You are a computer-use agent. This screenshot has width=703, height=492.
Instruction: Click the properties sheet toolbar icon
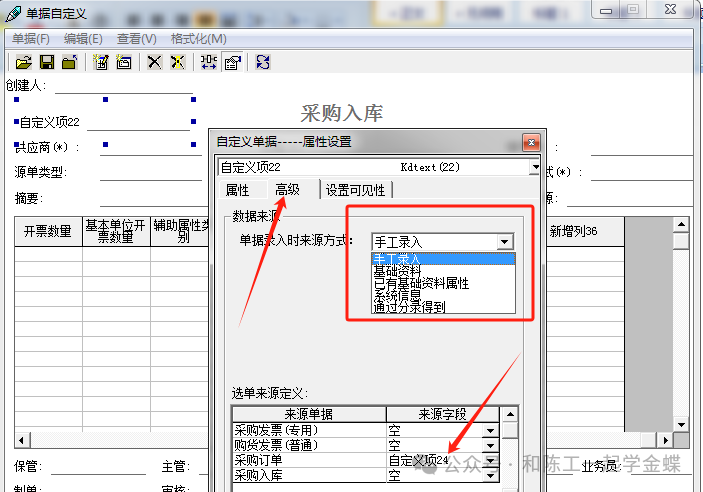233,62
